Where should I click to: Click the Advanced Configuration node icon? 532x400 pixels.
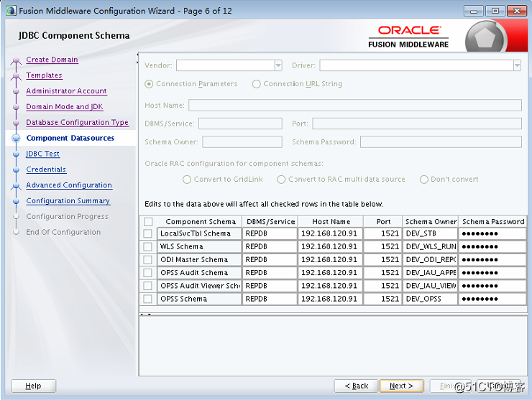pos(16,186)
